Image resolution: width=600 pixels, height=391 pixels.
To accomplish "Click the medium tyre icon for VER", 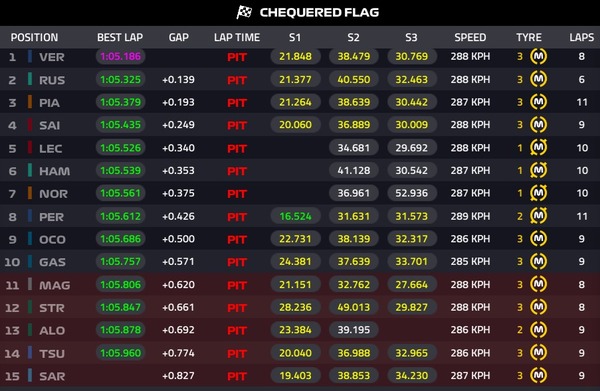I will pyautogui.click(x=538, y=57).
